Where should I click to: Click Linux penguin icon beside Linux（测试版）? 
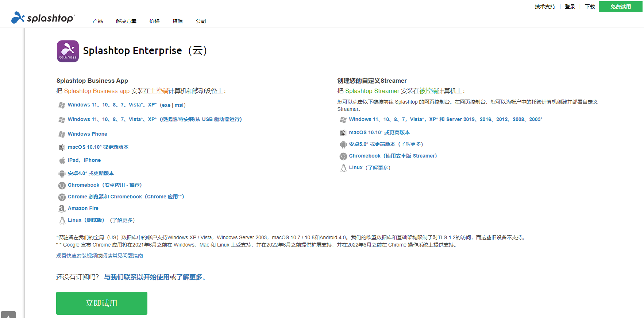[x=62, y=220]
